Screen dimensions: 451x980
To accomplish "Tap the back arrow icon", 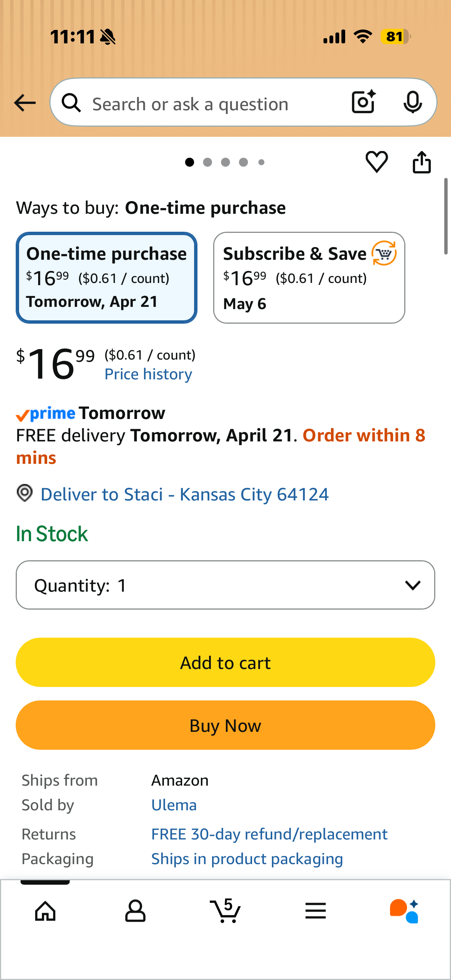I will [x=25, y=103].
